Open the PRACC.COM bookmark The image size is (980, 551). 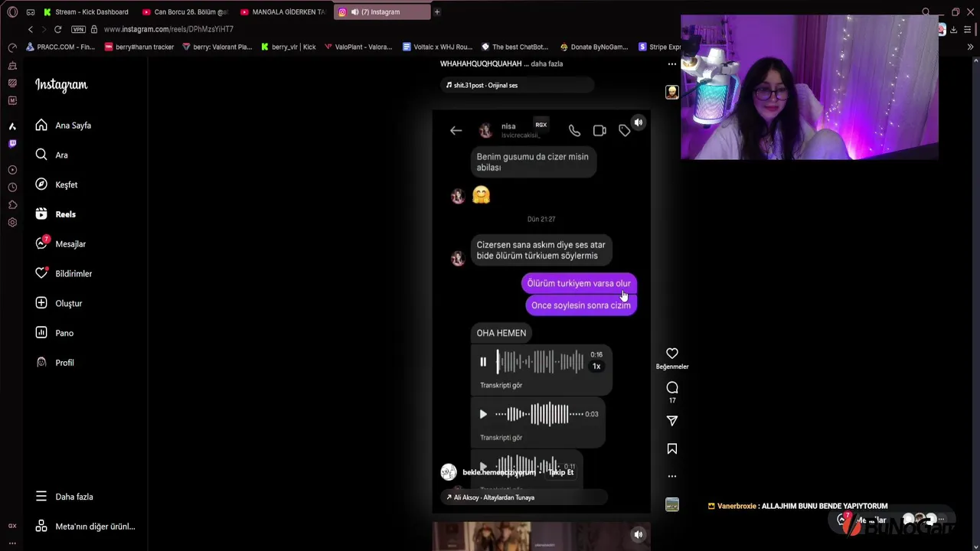[x=60, y=47]
